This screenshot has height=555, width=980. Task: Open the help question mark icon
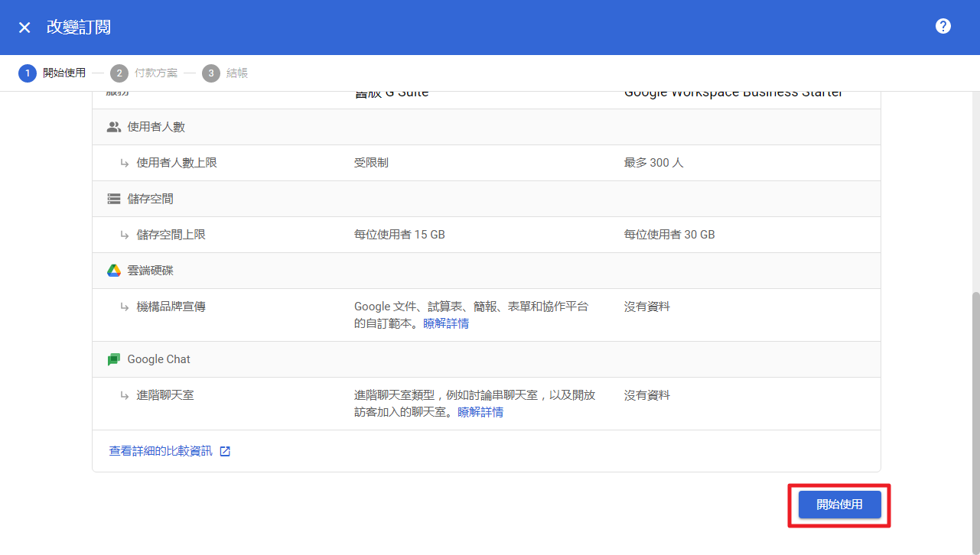click(x=943, y=26)
